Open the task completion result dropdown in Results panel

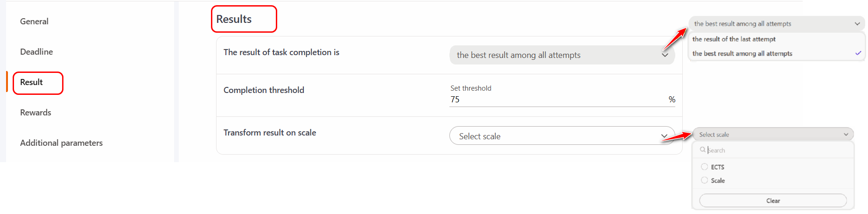pyautogui.click(x=555, y=55)
